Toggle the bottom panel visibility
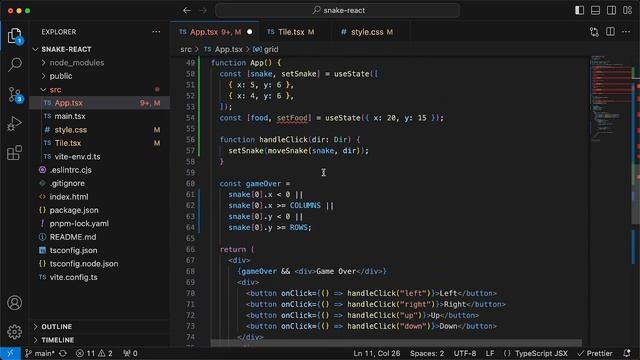The image size is (640, 360). point(596,11)
